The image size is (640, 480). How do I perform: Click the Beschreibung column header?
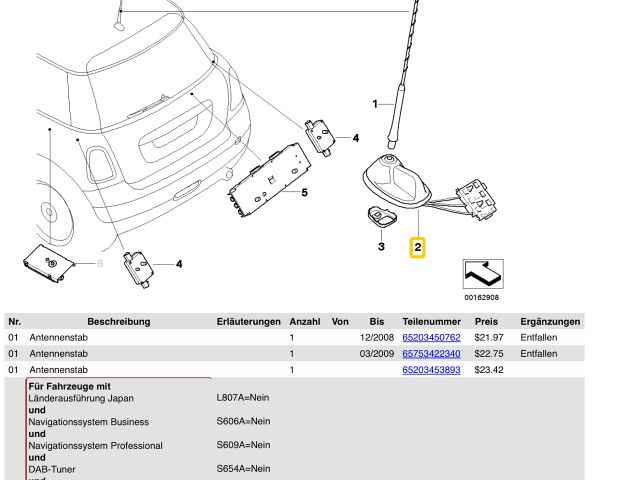point(118,322)
